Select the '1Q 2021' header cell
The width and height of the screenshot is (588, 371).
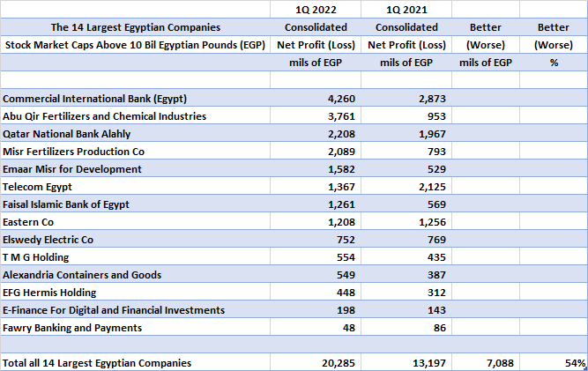tap(406, 10)
